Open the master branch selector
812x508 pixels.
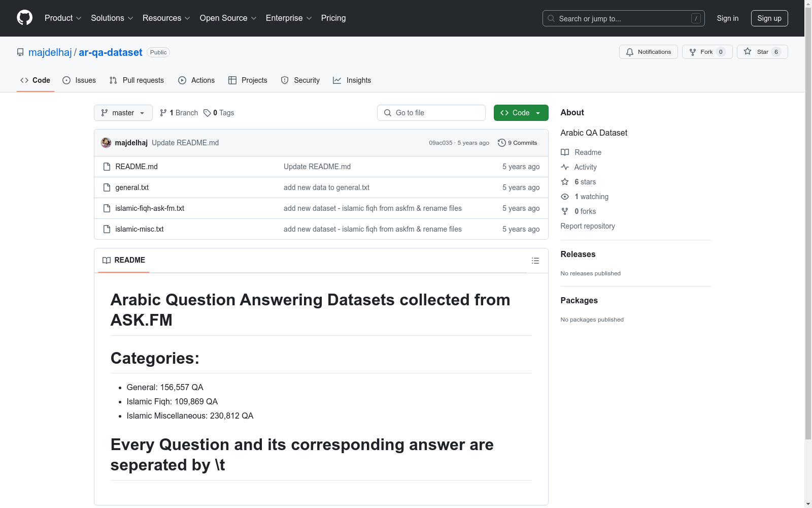[123, 113]
